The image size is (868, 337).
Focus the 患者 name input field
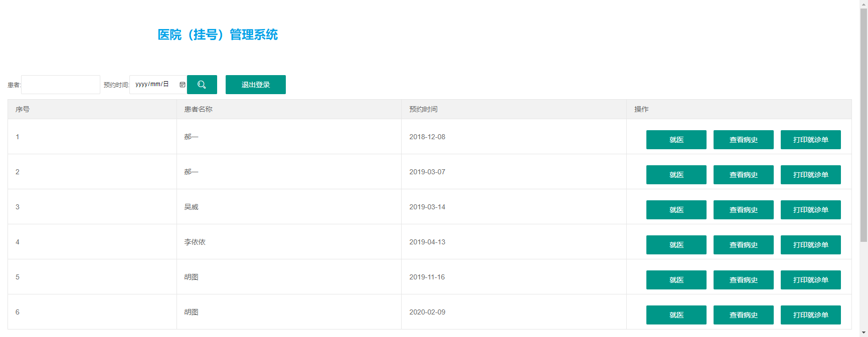[x=61, y=85]
